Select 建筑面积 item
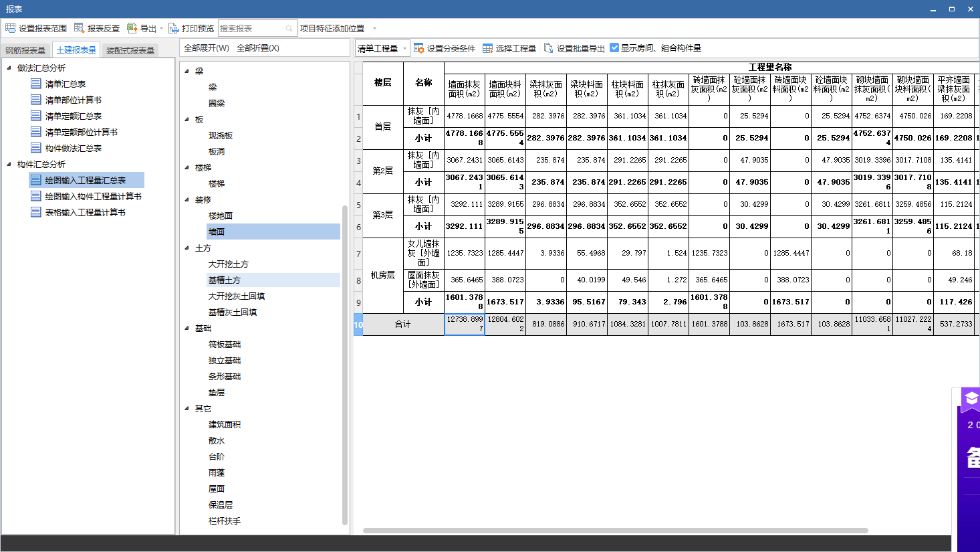Screen dimensions: 980x552 pos(225,424)
